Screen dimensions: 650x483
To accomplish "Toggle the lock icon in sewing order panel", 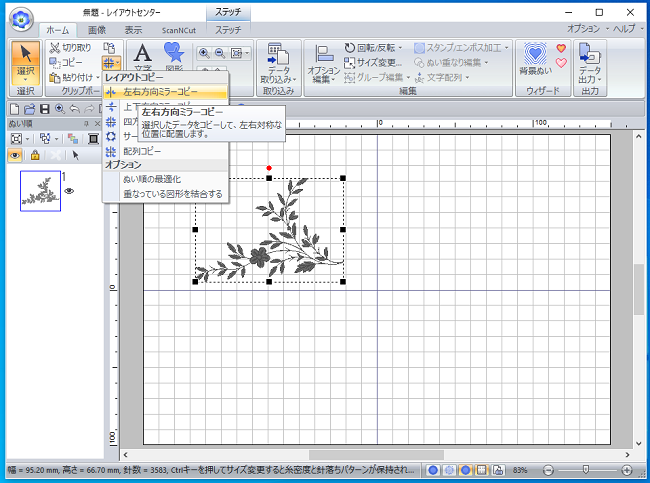I will click(x=35, y=156).
